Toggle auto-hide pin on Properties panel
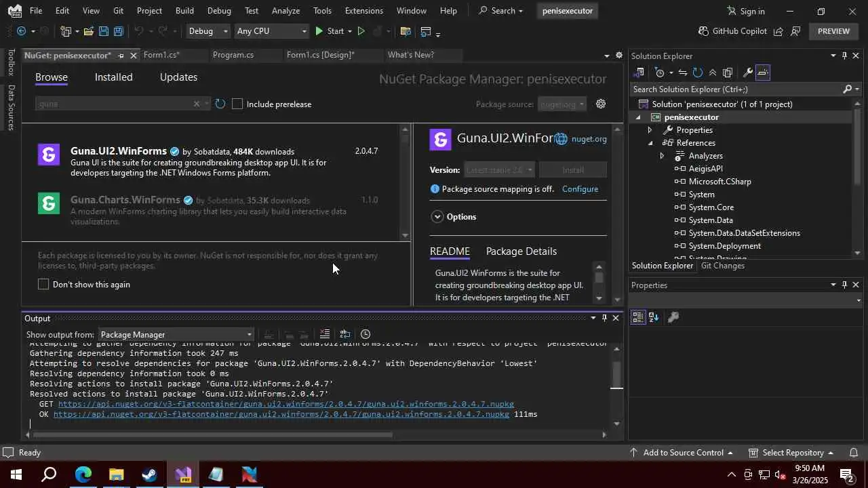The image size is (868, 488). [844, 285]
